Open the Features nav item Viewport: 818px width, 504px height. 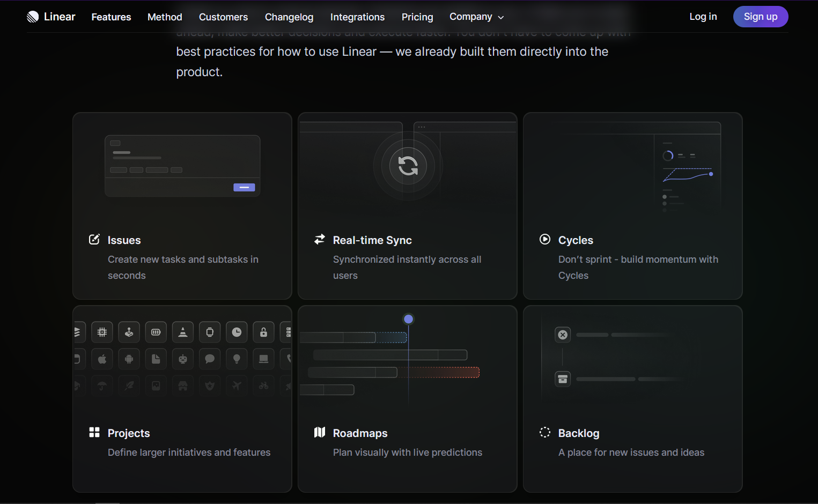coord(111,17)
